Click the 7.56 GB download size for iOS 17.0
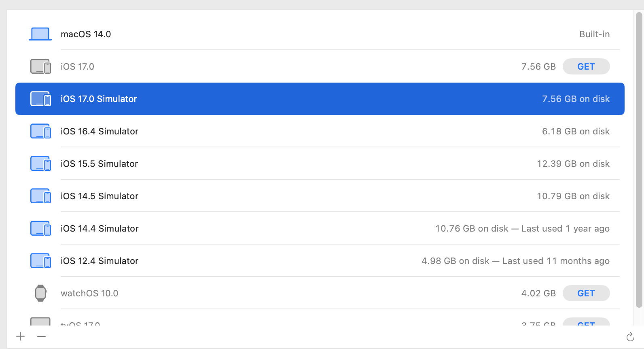This screenshot has width=644, height=349. tap(538, 66)
